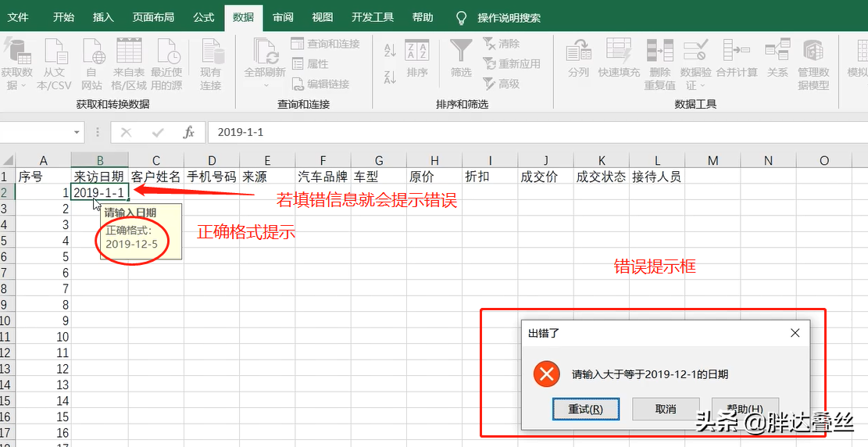This screenshot has width=868, height=447.
Task: Expand the 全部刷新 dropdown arrow
Action: click(266, 85)
